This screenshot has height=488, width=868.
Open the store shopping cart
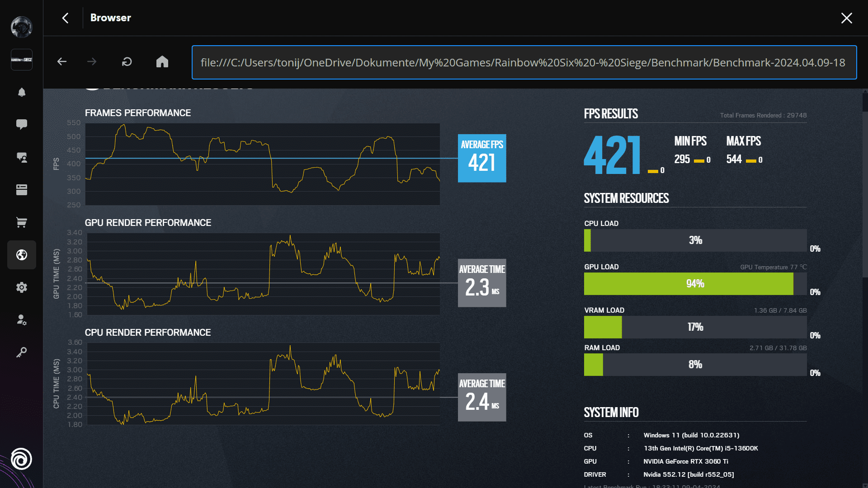click(x=21, y=222)
